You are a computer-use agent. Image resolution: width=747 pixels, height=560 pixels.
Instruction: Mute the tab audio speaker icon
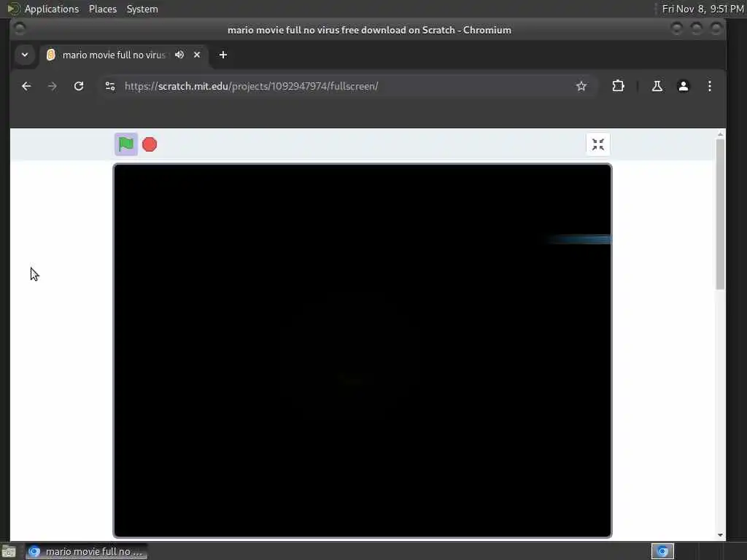click(x=179, y=55)
